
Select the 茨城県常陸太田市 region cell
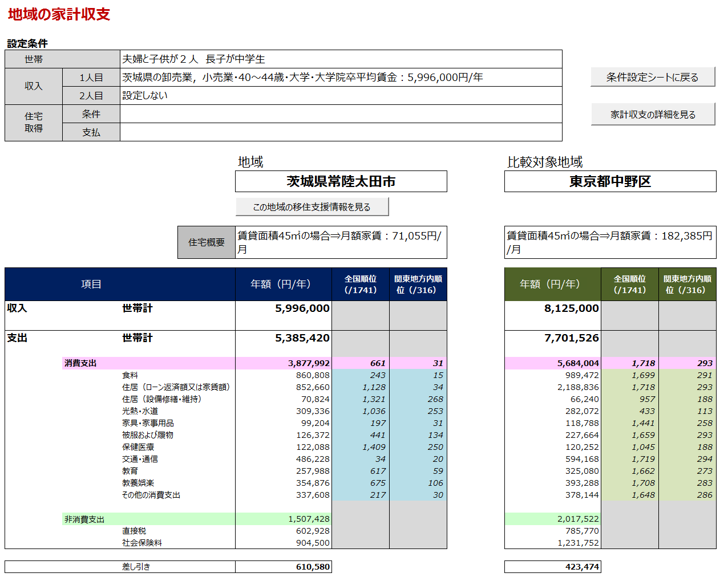coord(341,181)
